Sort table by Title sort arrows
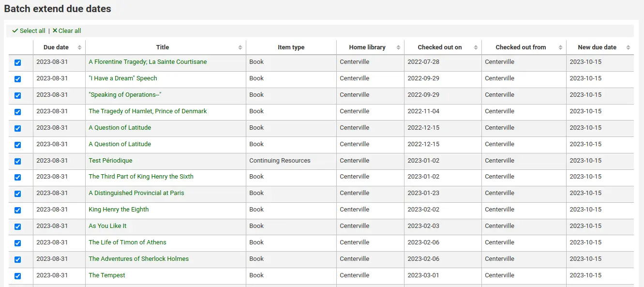644x287 pixels. [x=240, y=47]
